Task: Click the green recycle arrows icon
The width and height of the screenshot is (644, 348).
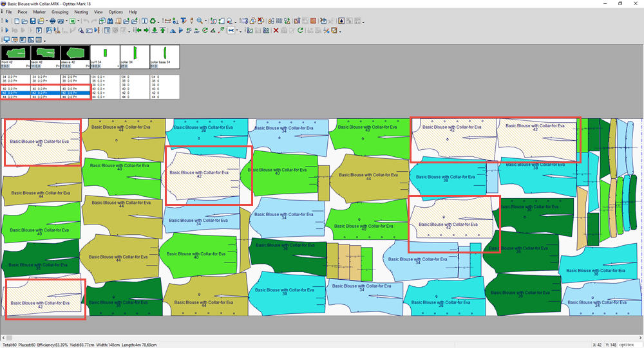Action: click(x=153, y=21)
